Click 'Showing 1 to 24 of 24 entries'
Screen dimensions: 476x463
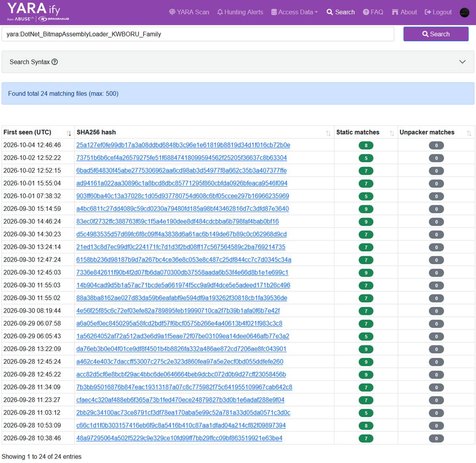(x=42, y=457)
